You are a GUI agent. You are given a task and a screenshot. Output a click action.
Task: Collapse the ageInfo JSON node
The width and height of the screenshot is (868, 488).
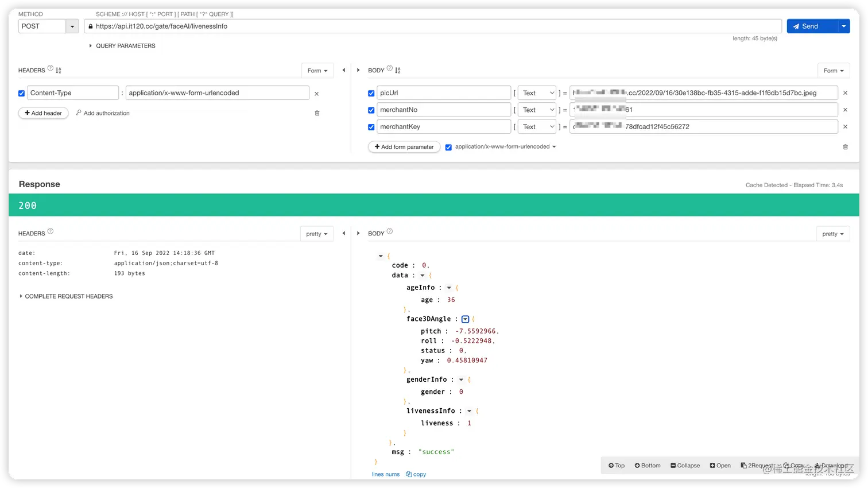coord(449,288)
